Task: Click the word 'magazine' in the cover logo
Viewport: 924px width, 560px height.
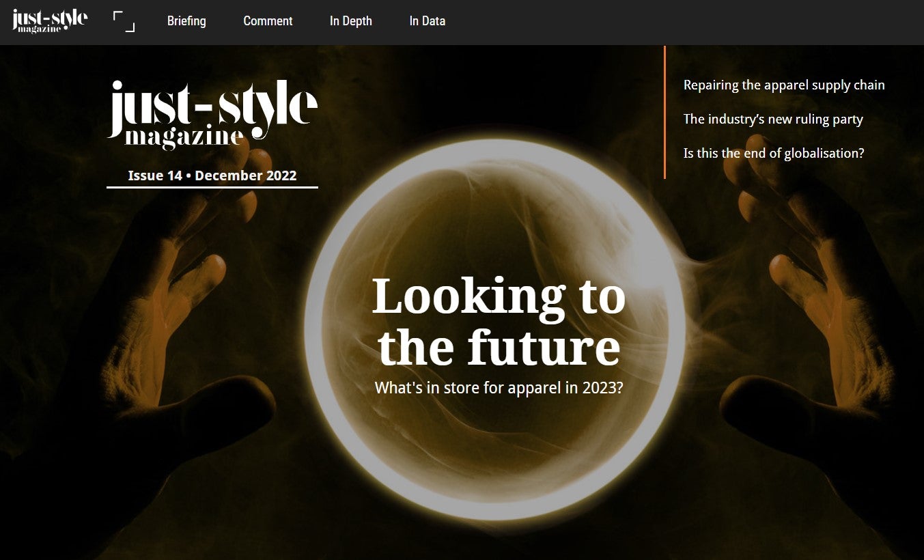Action: point(184,137)
